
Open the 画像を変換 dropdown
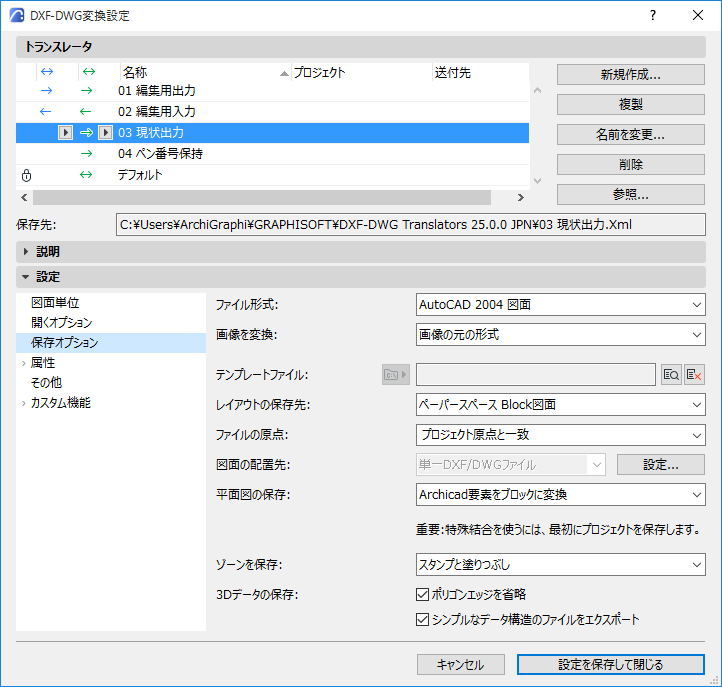(560, 335)
